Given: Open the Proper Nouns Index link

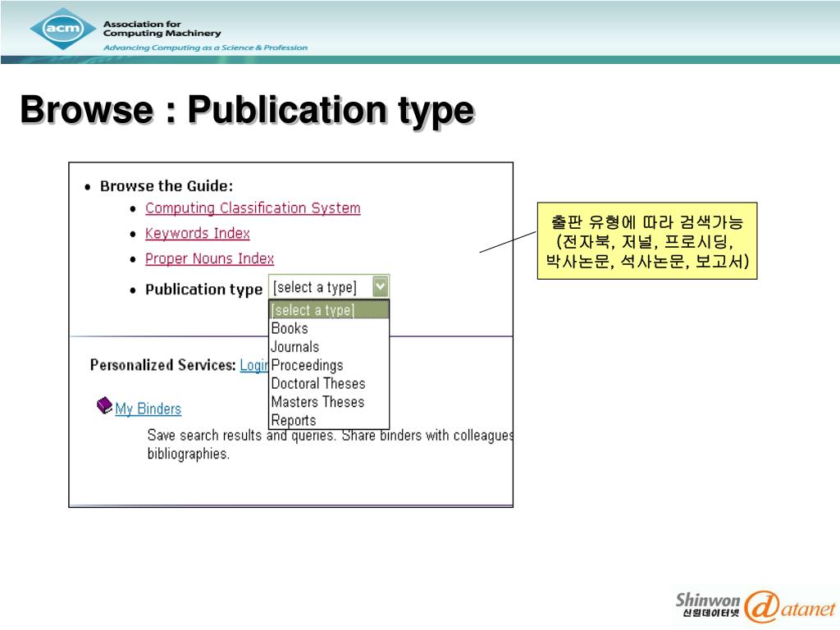Looking at the screenshot, I should (209, 258).
